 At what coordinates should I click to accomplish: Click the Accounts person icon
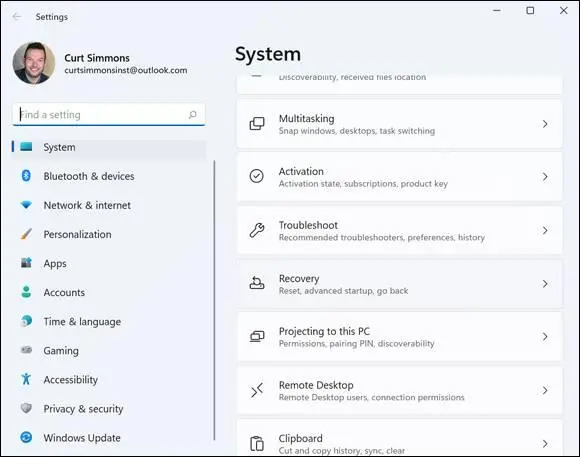pos(26,292)
